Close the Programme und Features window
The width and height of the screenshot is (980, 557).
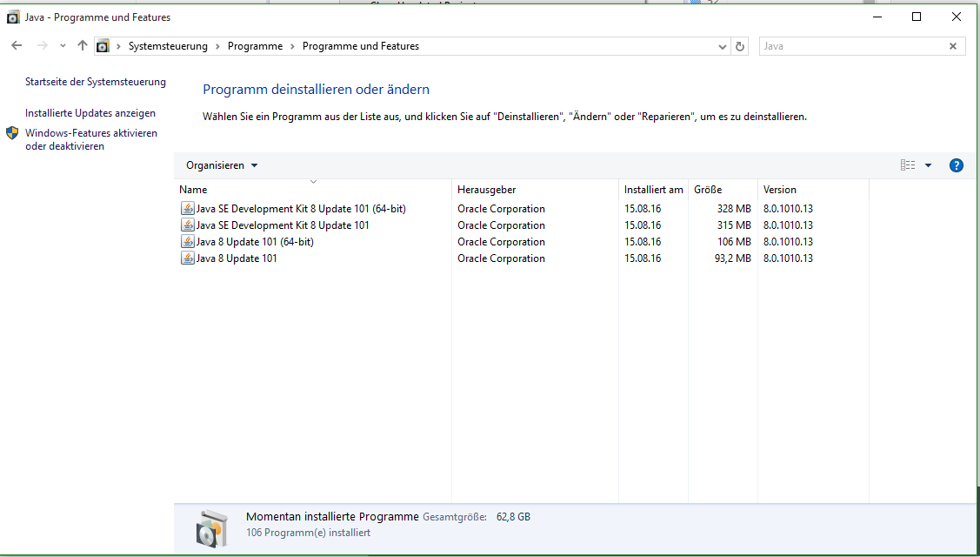(x=957, y=17)
